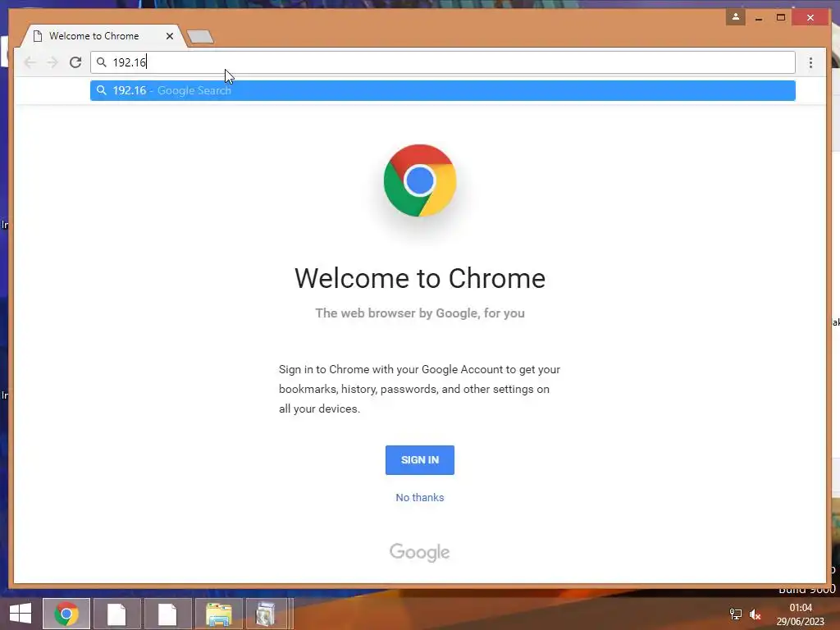Open File Explorer from the taskbar
840x630 pixels.
click(218, 614)
